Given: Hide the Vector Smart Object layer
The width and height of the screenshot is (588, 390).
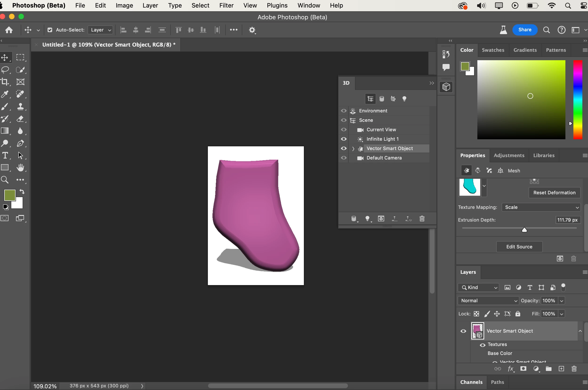Looking at the screenshot, I should (x=463, y=331).
